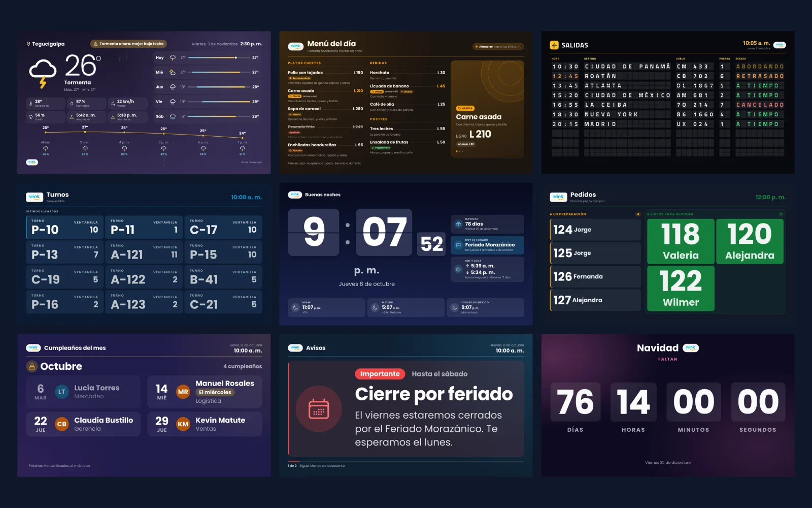Click the Sopa de caracol menu item

[x=325, y=113]
